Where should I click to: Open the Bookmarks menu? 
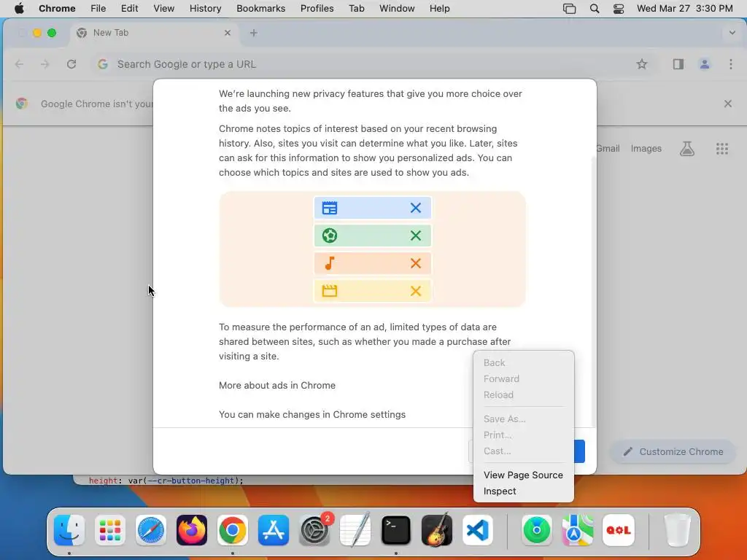pos(260,9)
